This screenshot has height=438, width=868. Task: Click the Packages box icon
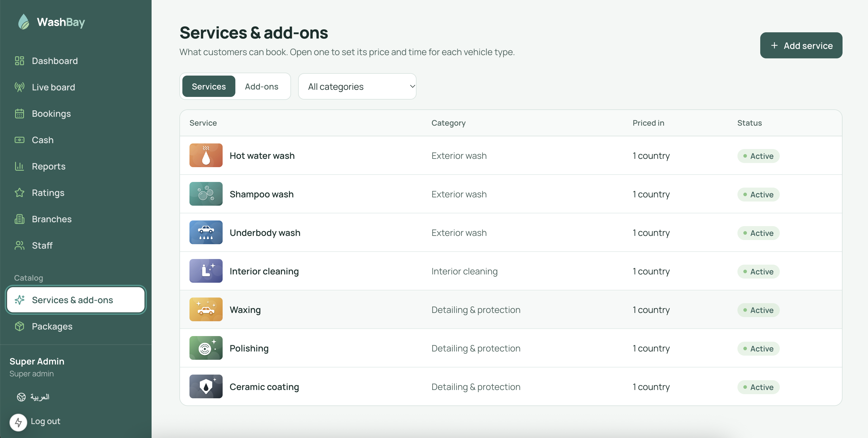(20, 326)
